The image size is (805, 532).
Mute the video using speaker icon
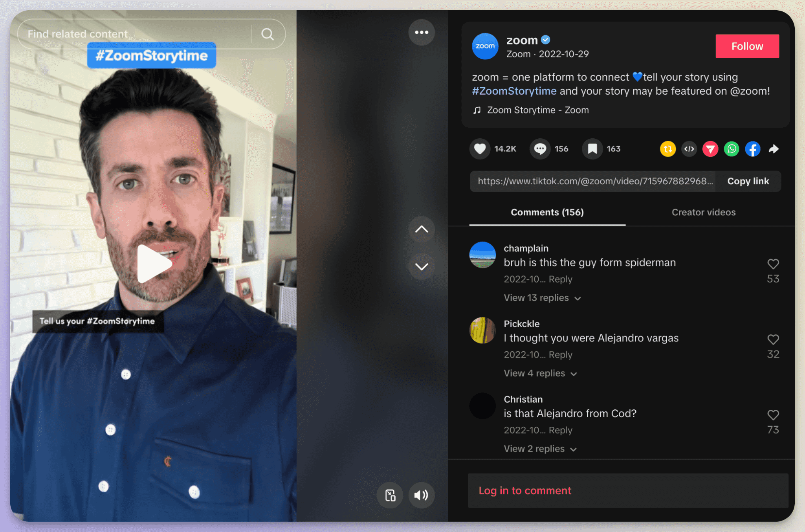421,495
